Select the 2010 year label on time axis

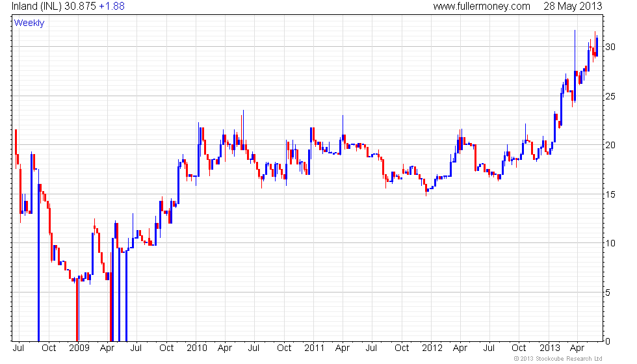(197, 348)
